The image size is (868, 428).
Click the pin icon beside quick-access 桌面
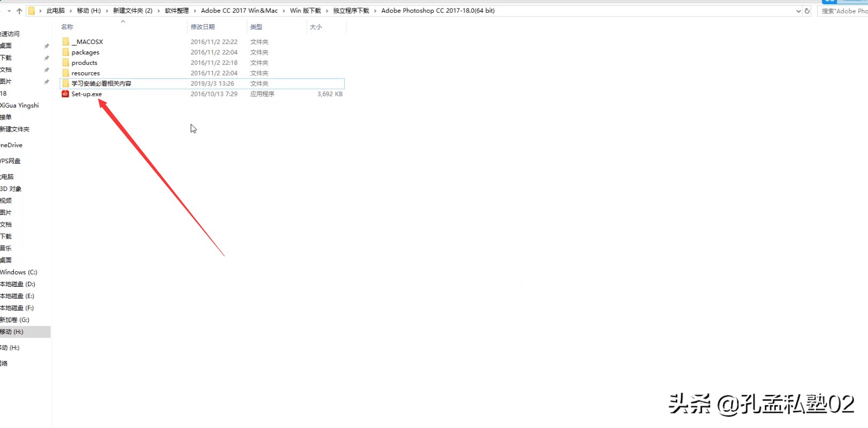pos(47,46)
